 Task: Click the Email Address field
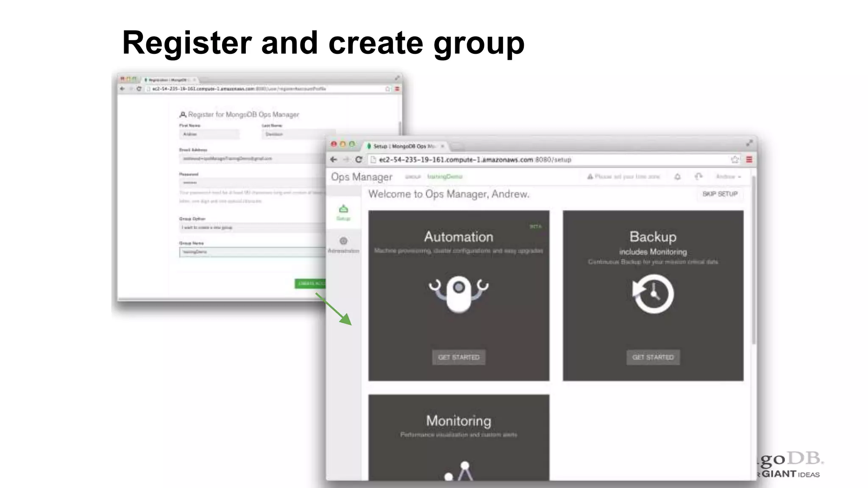[253, 158]
